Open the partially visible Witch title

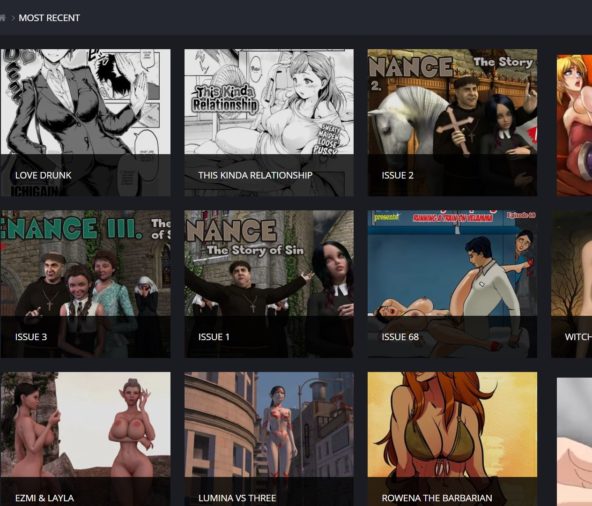click(x=578, y=337)
